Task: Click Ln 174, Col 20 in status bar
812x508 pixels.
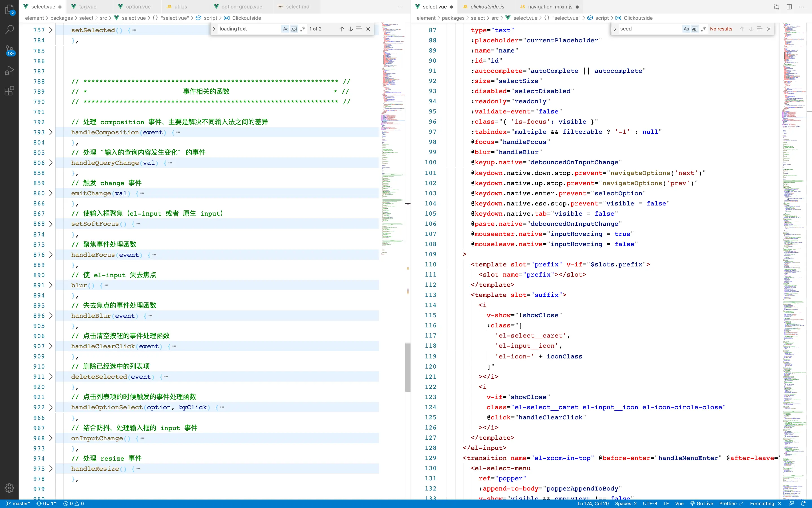Action: pos(593,504)
